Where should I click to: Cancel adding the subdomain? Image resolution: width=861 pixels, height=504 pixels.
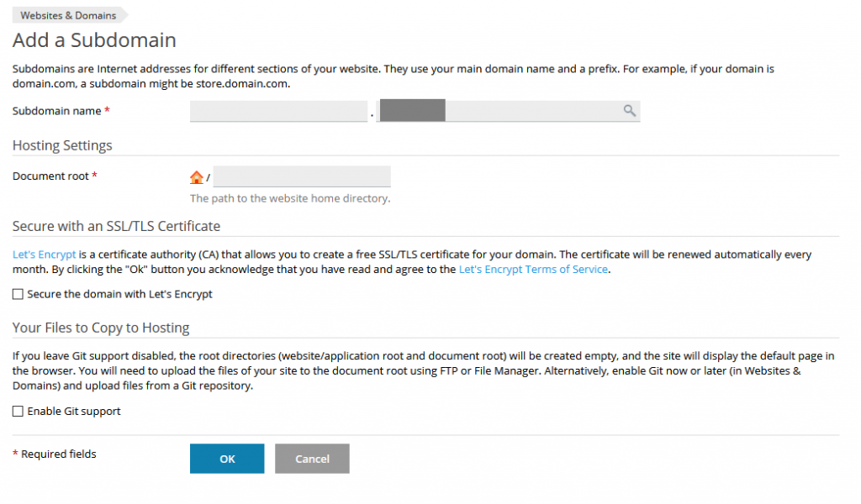[x=312, y=459]
